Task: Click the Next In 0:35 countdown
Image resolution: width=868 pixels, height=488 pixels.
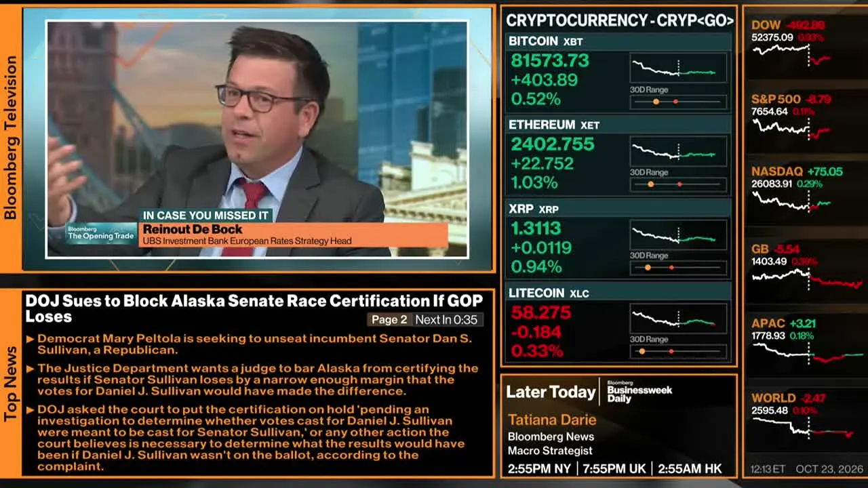Action: (x=446, y=320)
